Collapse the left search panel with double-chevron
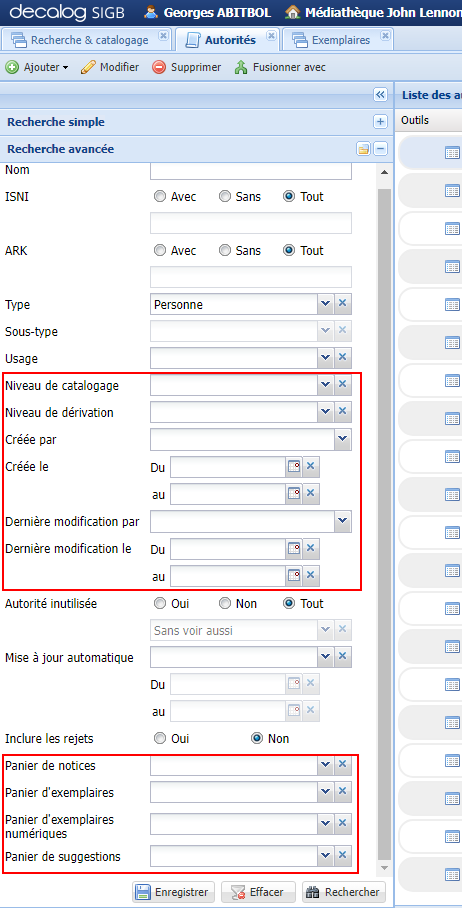Viewport: 462px width, 908px height. click(x=380, y=95)
